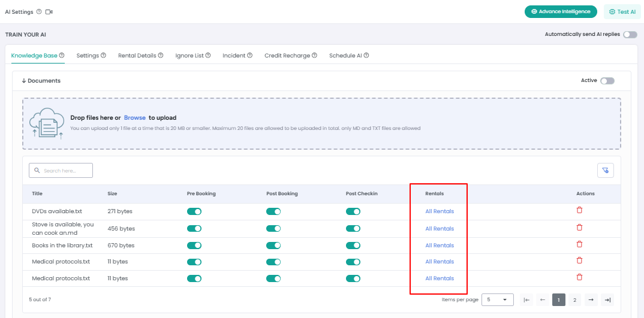Select the Knowledge Base tab
This screenshot has height=318, width=644.
coord(34,55)
